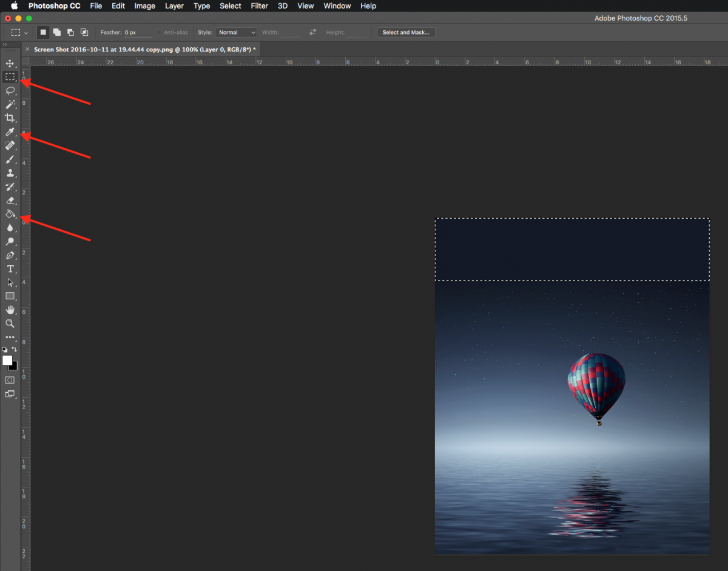Select the Rectangular Marquee tool in toolbox
Image resolution: width=728 pixels, height=571 pixels.
[10, 77]
